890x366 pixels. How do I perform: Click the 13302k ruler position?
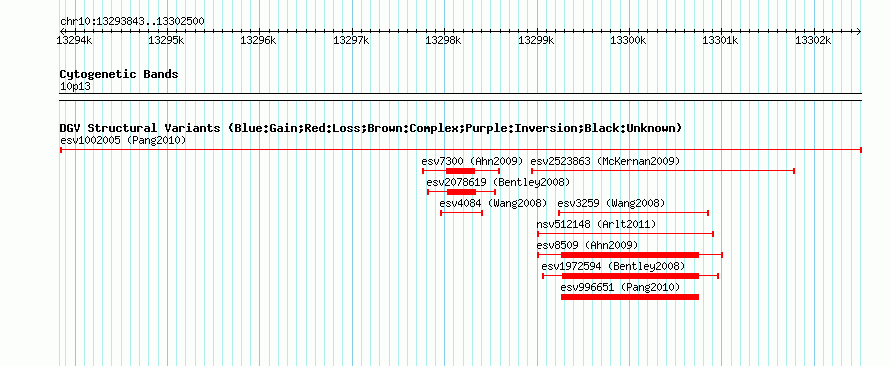click(813, 40)
